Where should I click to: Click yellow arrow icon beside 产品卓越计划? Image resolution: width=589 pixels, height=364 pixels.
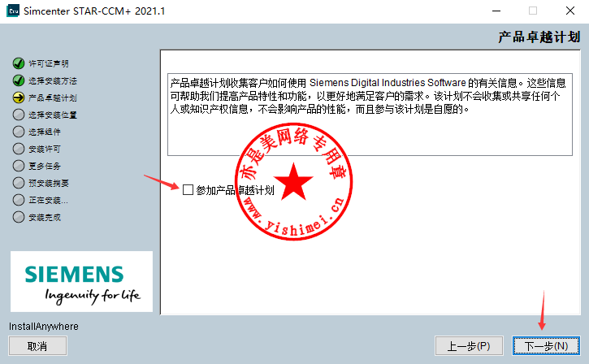click(19, 97)
